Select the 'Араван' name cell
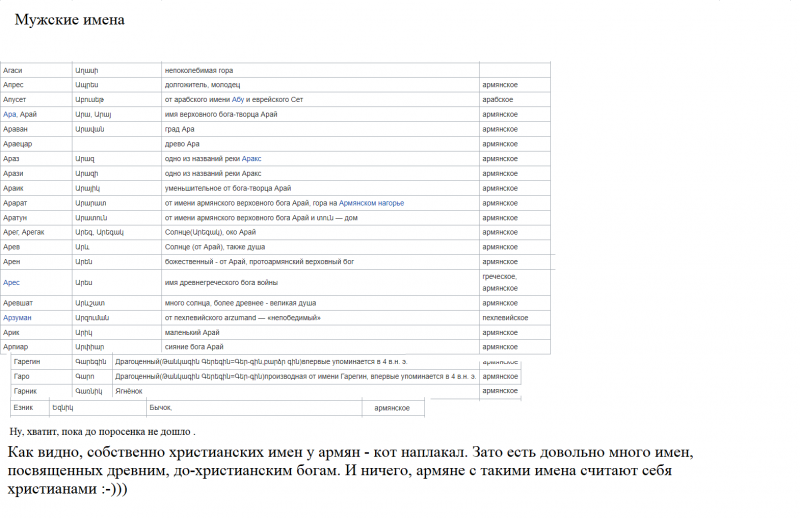Screen dimensions: 800x518 pyautogui.click(x=37, y=129)
